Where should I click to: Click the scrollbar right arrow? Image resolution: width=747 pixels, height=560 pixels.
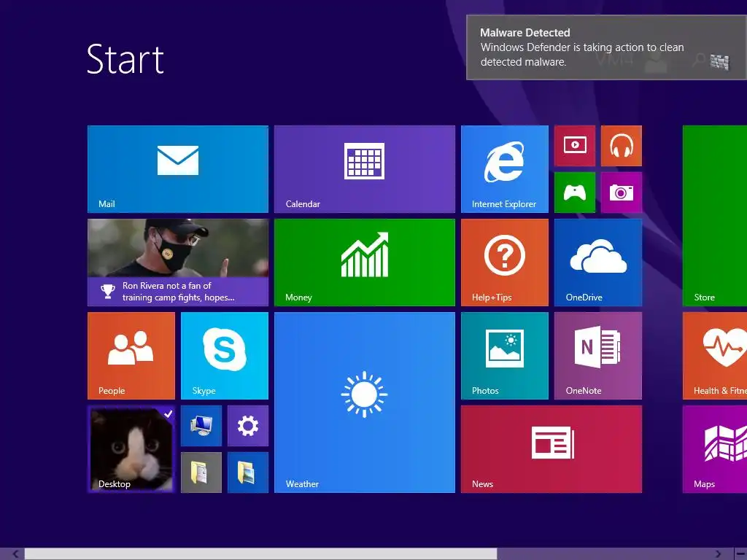[x=718, y=554]
